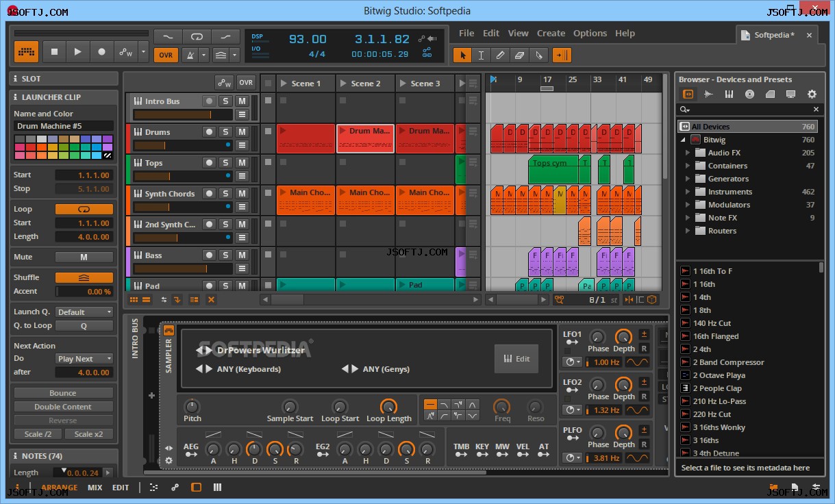Open the samples browser icon
The image size is (835, 504).
coord(708,94)
